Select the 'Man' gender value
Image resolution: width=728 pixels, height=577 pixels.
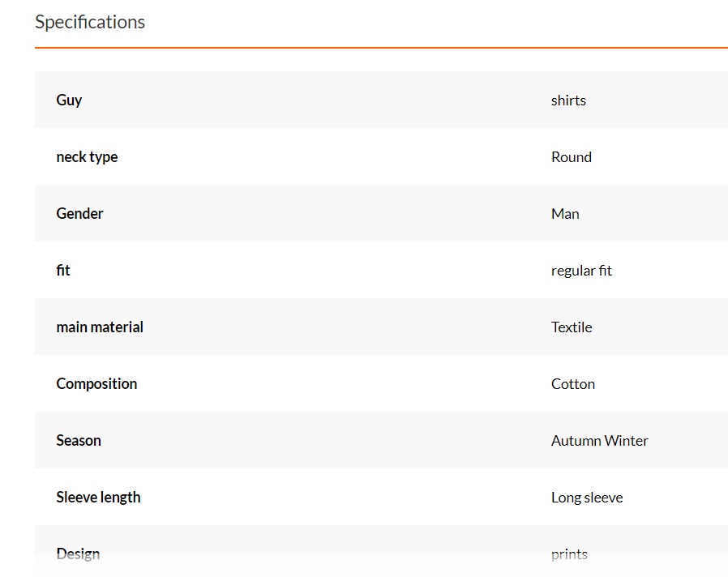point(565,214)
